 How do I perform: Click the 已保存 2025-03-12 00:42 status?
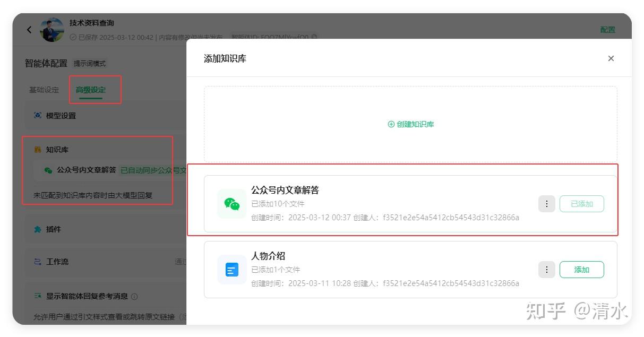coord(112,37)
